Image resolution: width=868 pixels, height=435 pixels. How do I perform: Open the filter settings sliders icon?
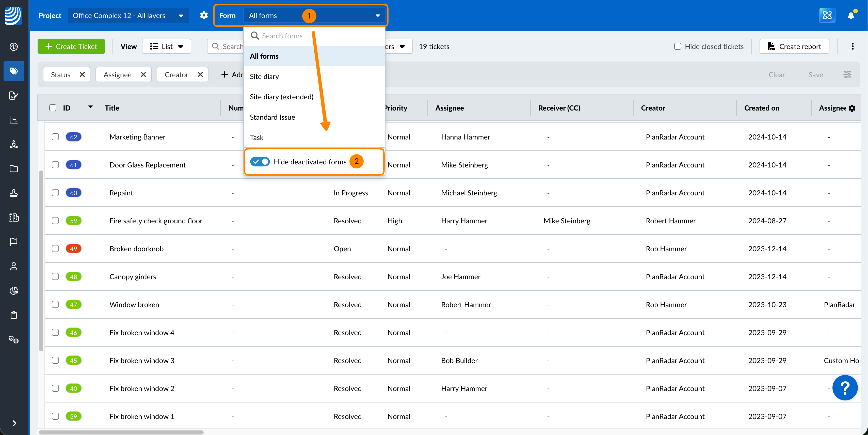pos(847,74)
